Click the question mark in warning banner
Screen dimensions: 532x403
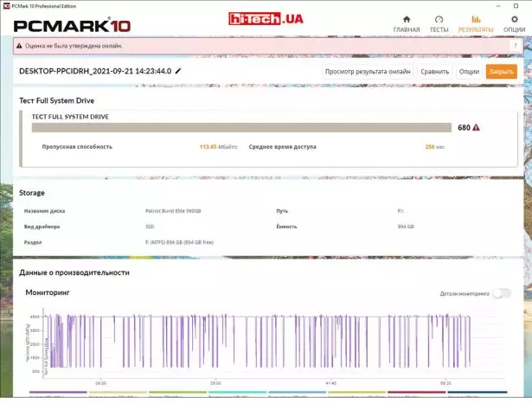click(x=516, y=46)
